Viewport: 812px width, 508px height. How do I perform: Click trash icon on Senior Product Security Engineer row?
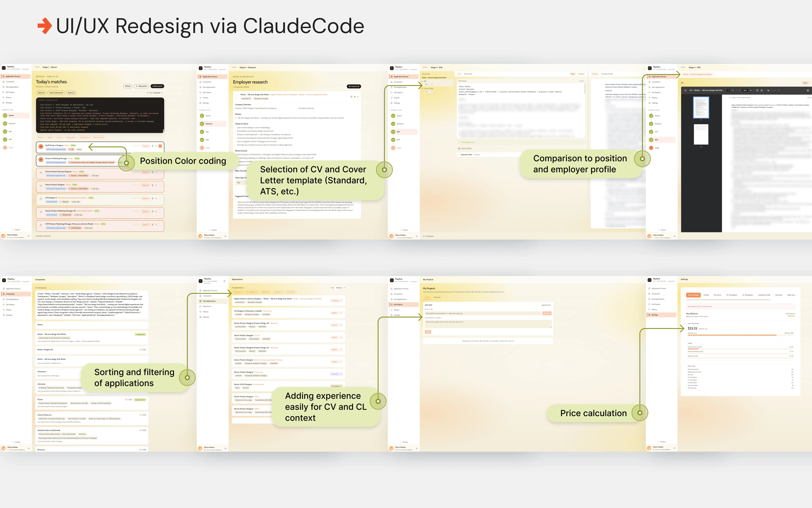pos(153,172)
